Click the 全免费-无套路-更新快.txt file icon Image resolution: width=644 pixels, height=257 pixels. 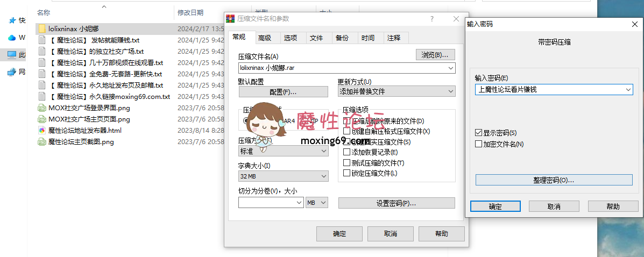tap(42, 74)
